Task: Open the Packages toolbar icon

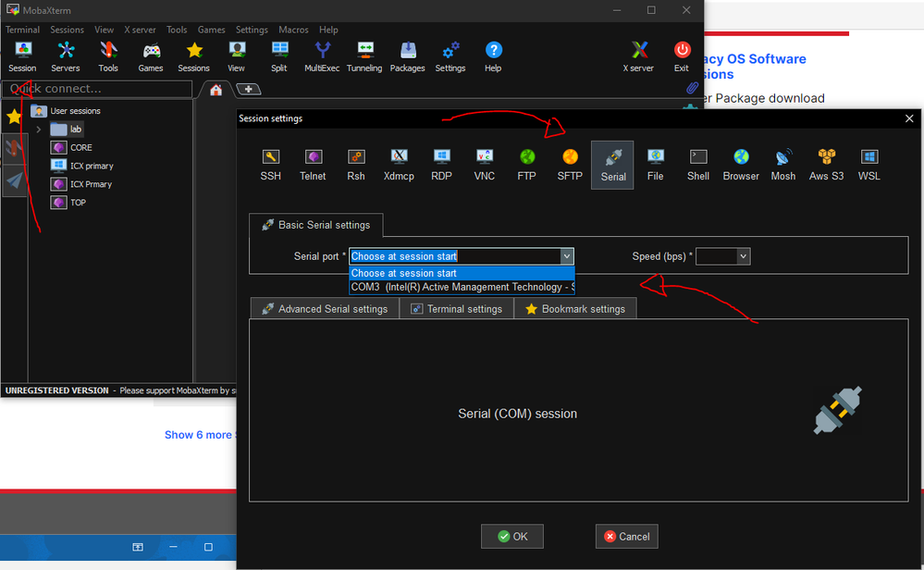Action: (407, 56)
